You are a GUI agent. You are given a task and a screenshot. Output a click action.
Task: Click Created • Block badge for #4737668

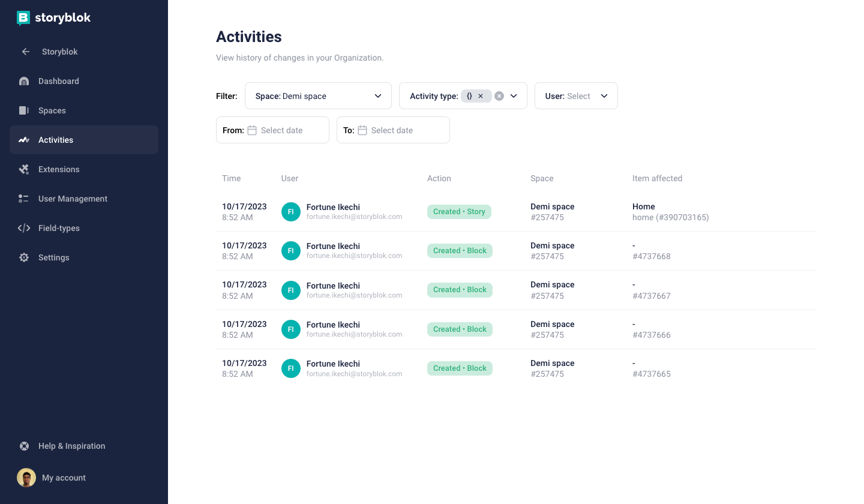pyautogui.click(x=460, y=251)
